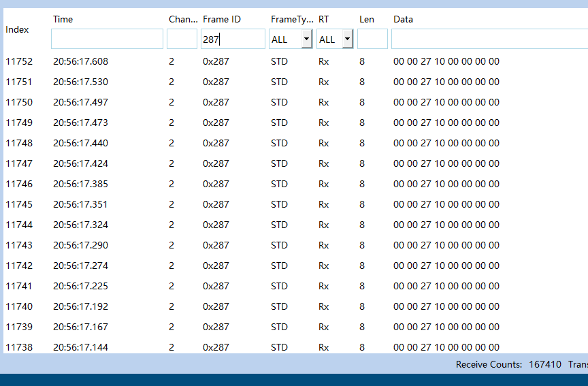588x386 pixels.
Task: Select the row with timestamp 20:56:17.274
Action: click(x=80, y=266)
